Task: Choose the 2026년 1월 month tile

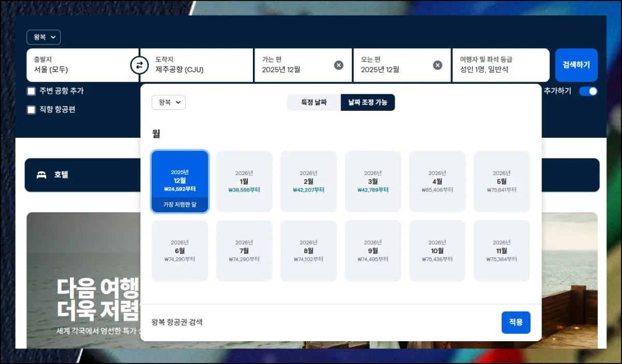Action: [244, 181]
